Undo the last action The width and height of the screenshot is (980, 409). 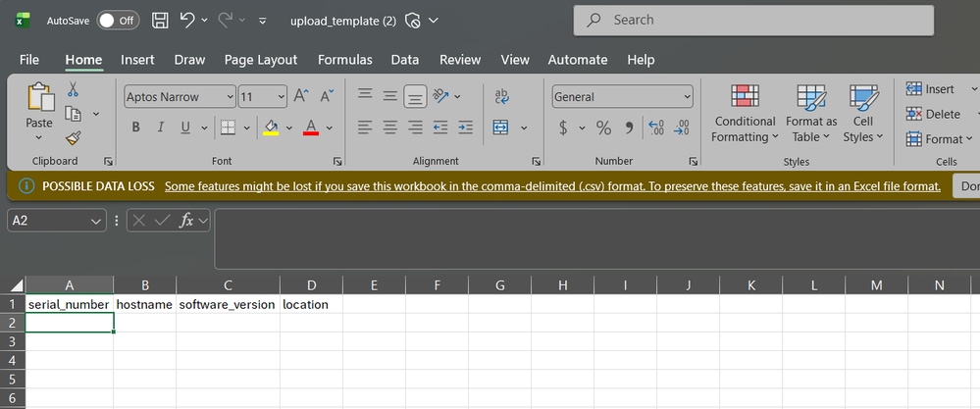pos(187,20)
